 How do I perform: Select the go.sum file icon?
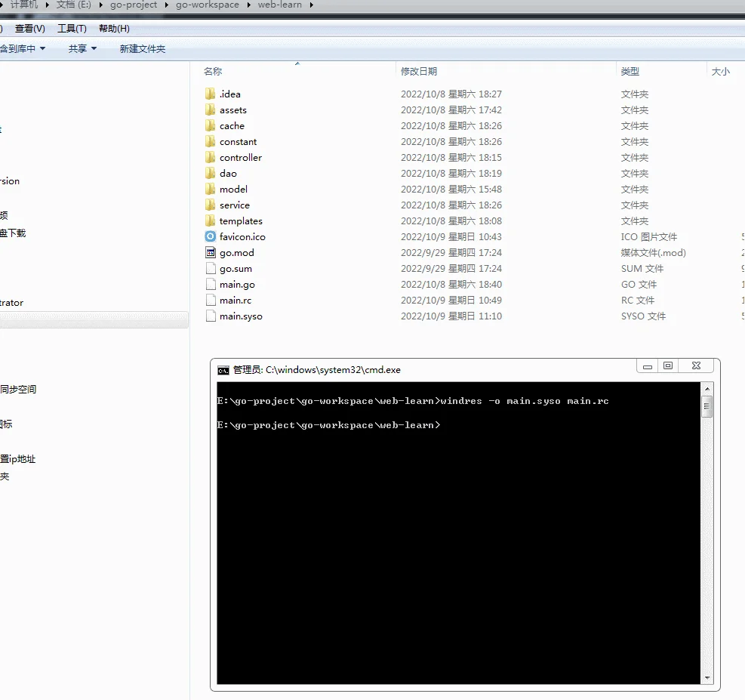[x=211, y=268]
